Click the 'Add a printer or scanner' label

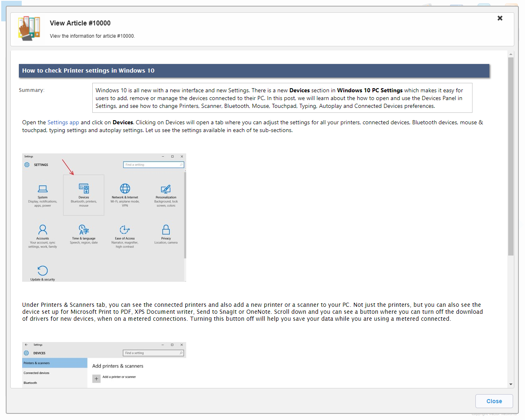point(119,377)
